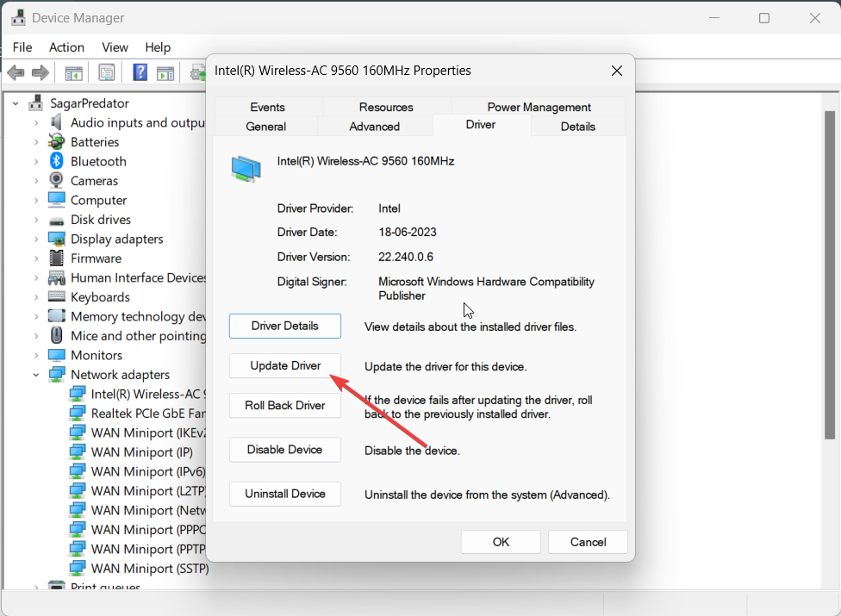
Task: Click the network adapter icon in Properties dialog
Action: [246, 169]
